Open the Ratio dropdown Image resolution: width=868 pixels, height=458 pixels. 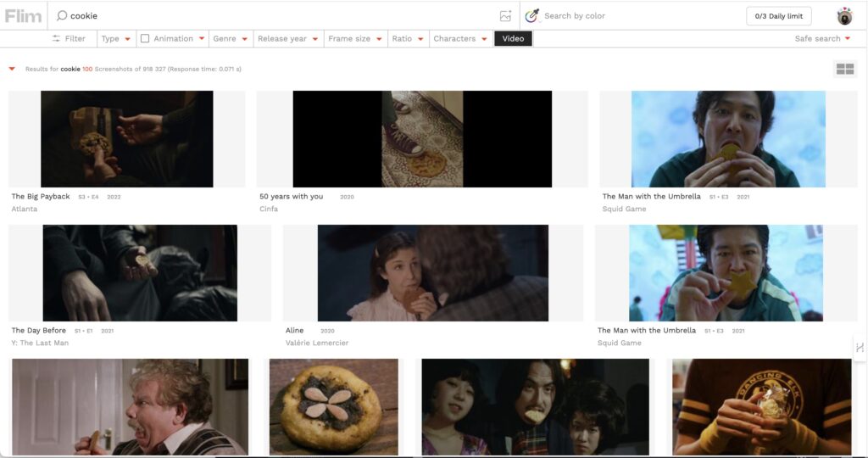(408, 39)
